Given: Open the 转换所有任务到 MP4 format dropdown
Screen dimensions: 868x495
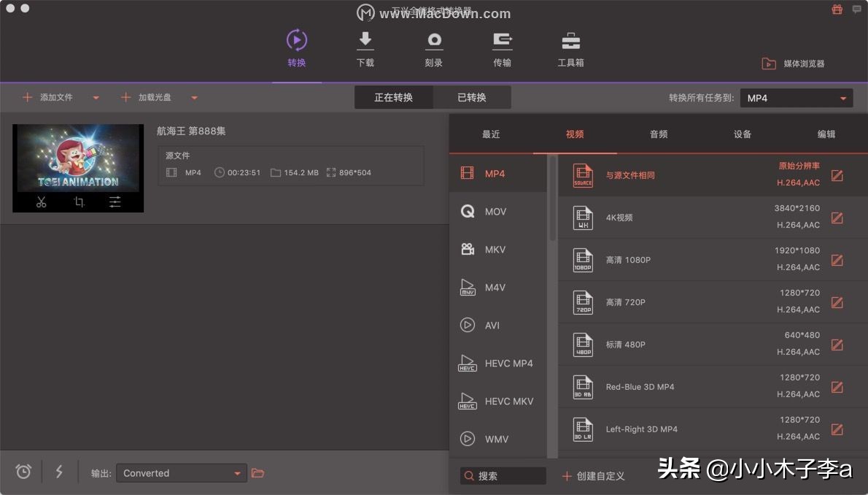Looking at the screenshot, I should tap(796, 97).
